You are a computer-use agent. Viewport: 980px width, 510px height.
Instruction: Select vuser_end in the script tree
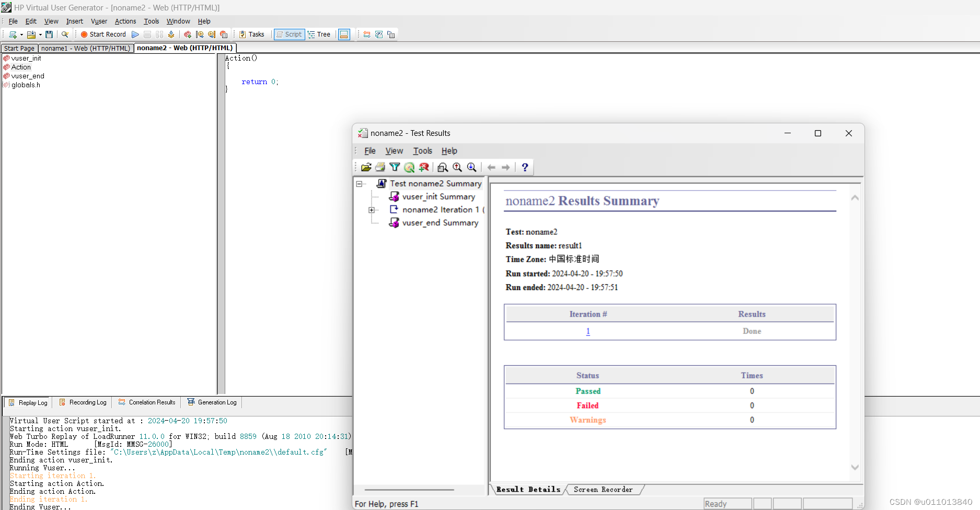[x=28, y=76]
